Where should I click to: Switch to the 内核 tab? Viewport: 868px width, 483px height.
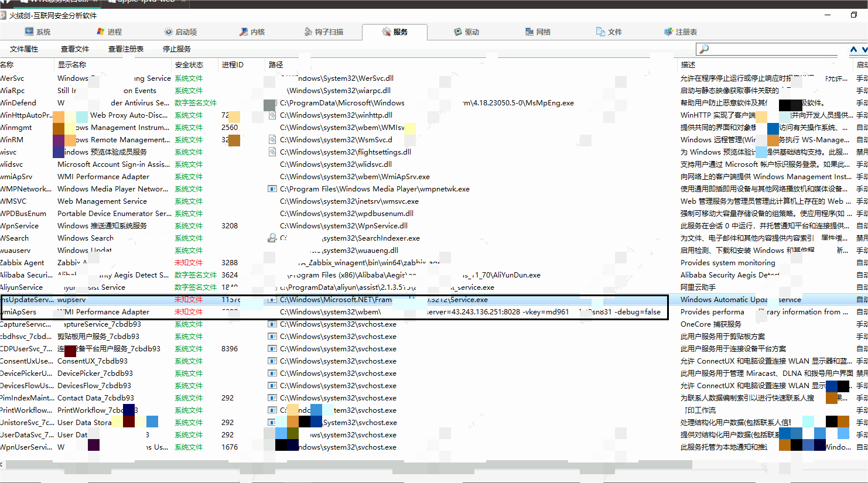pos(252,32)
